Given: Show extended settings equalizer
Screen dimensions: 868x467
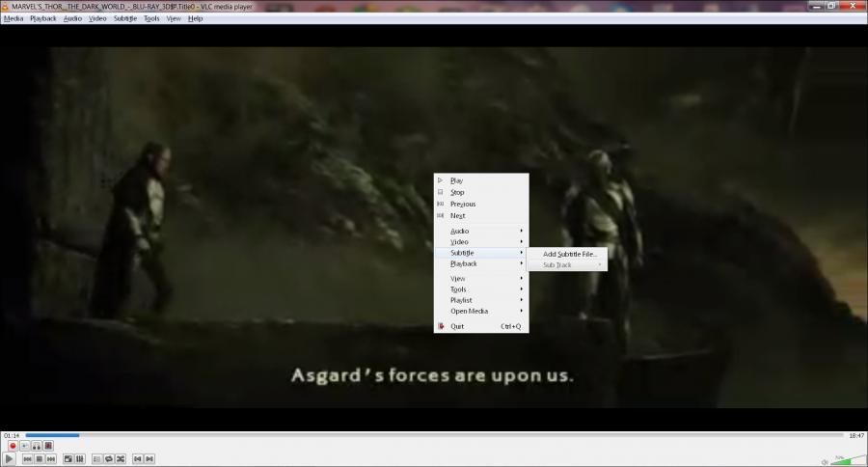Looking at the screenshot, I should (x=80, y=459).
